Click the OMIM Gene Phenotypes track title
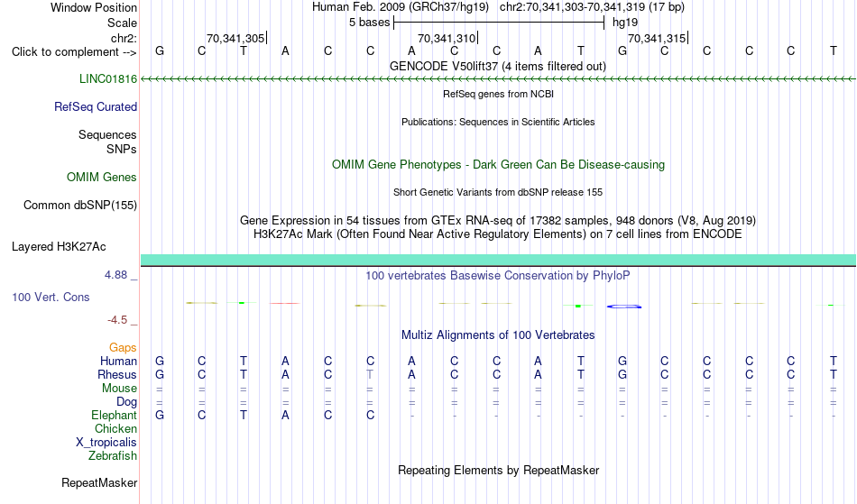Viewport: 857px width, 504px height. 499,164
